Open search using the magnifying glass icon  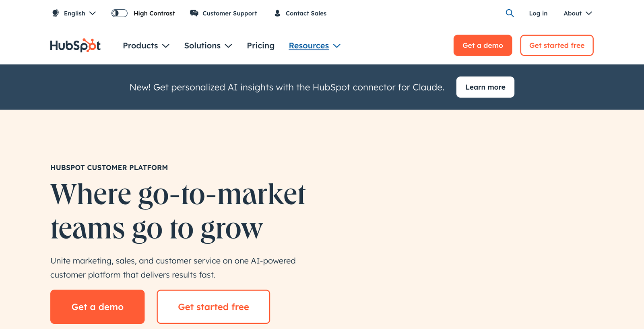coord(510,13)
